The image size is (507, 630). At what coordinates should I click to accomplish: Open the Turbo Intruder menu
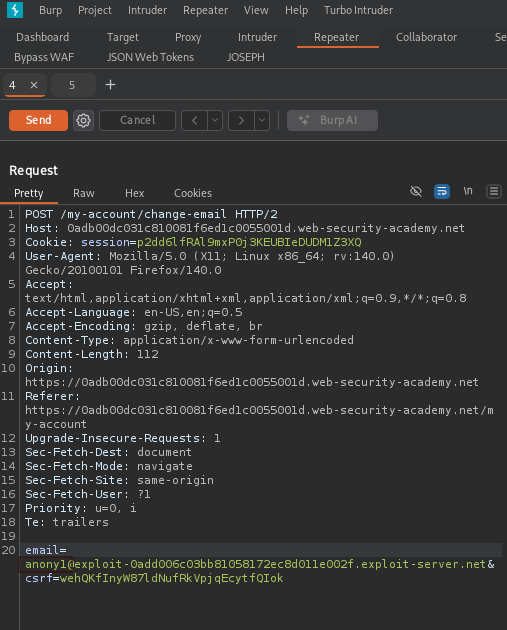(x=358, y=10)
